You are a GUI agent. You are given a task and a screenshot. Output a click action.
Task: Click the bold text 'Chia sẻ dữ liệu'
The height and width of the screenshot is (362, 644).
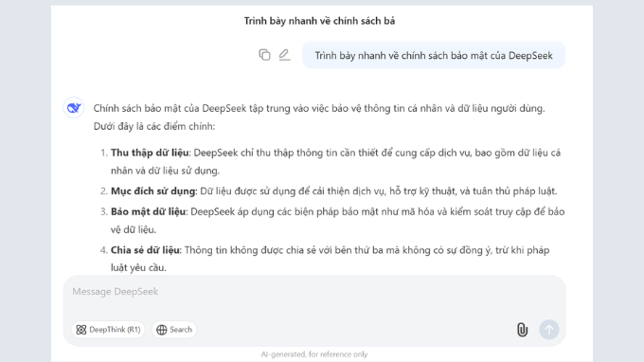tap(145, 250)
